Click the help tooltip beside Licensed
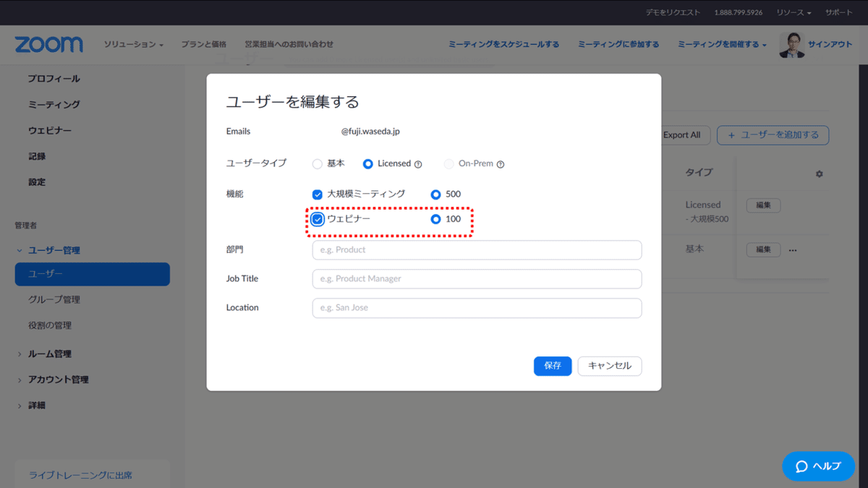The height and width of the screenshot is (488, 868). (417, 163)
